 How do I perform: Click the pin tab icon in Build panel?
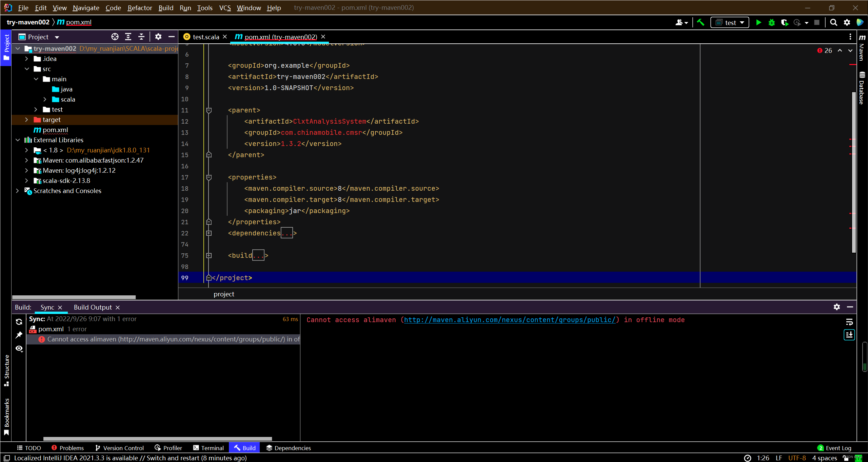(x=19, y=335)
